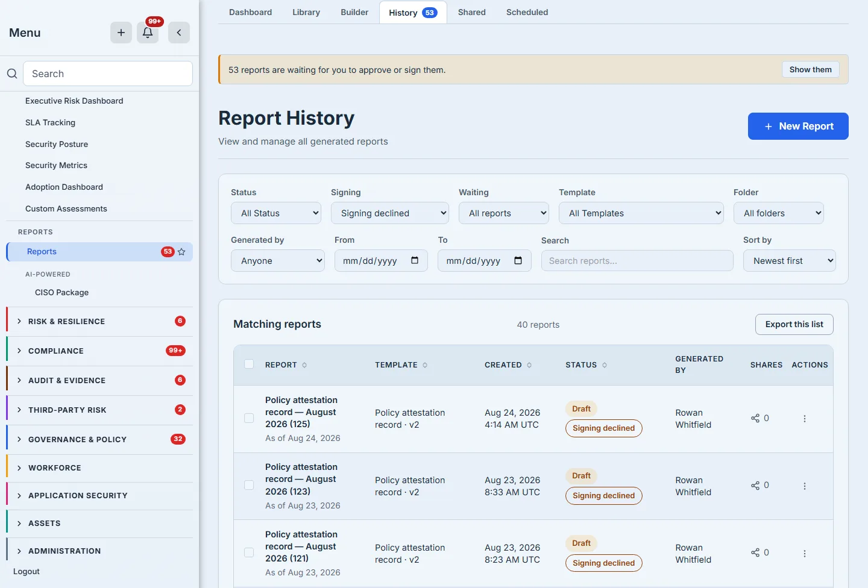Click the magnifier search icon in sidebar
Screen dimensions: 868x588
tap(12, 73)
